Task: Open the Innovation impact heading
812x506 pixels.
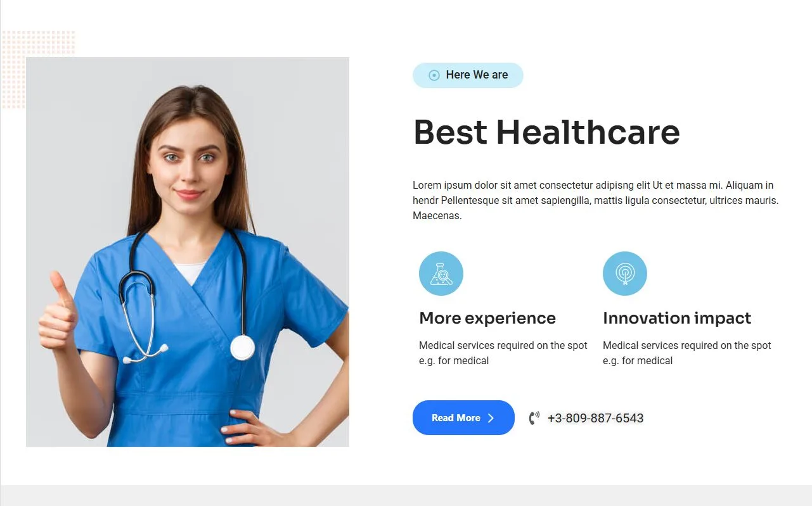Action: click(677, 318)
